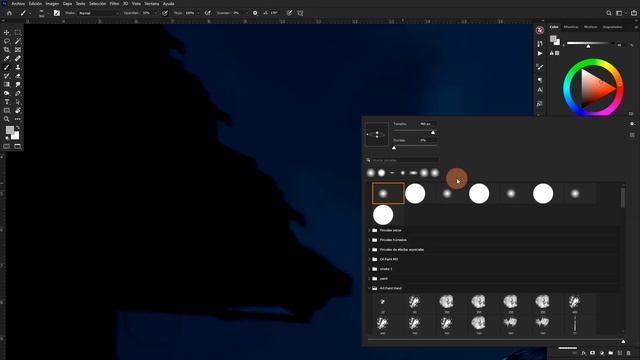Click the brush thumbnail size slider handle
The image size is (640, 360).
623,341
